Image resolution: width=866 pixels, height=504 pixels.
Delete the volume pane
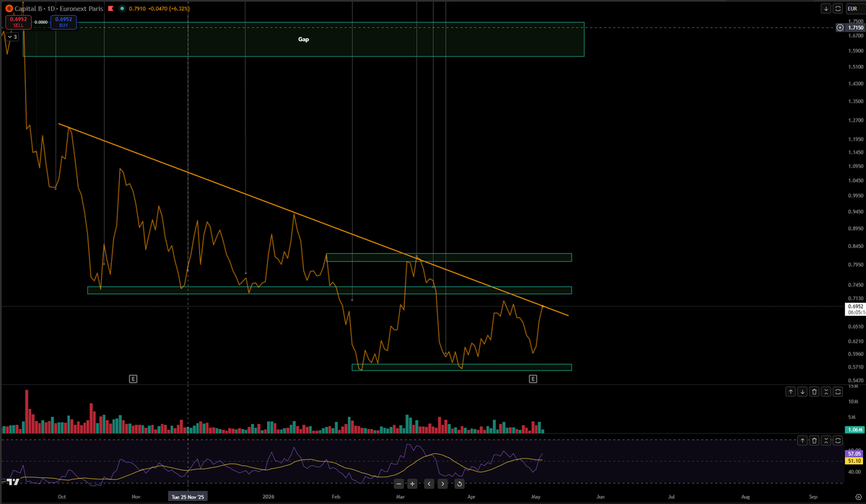pos(814,392)
